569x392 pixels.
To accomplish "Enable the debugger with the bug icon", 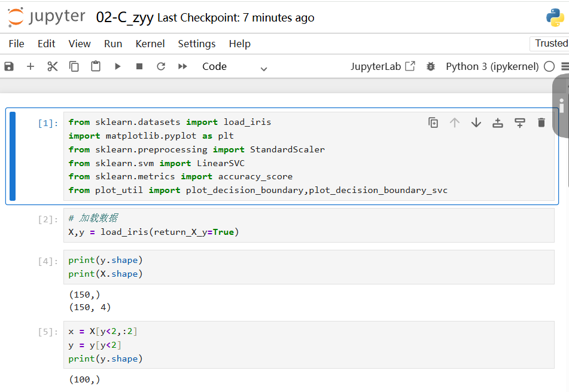I will pyautogui.click(x=431, y=66).
